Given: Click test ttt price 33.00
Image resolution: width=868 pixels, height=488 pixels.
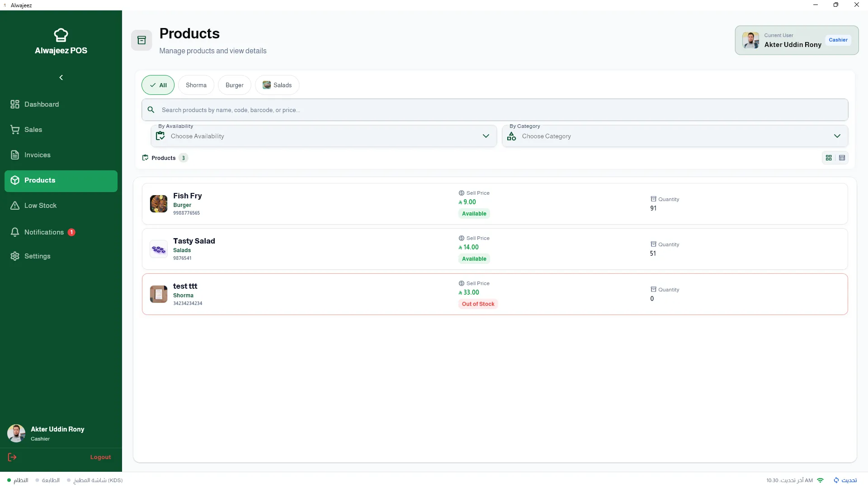Looking at the screenshot, I should pyautogui.click(x=469, y=292).
